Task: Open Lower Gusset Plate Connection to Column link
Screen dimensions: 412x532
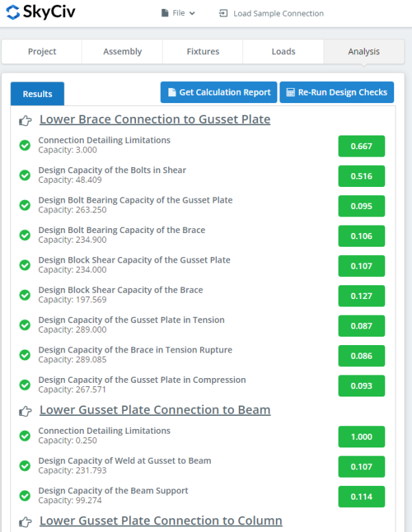Action: [x=161, y=521]
